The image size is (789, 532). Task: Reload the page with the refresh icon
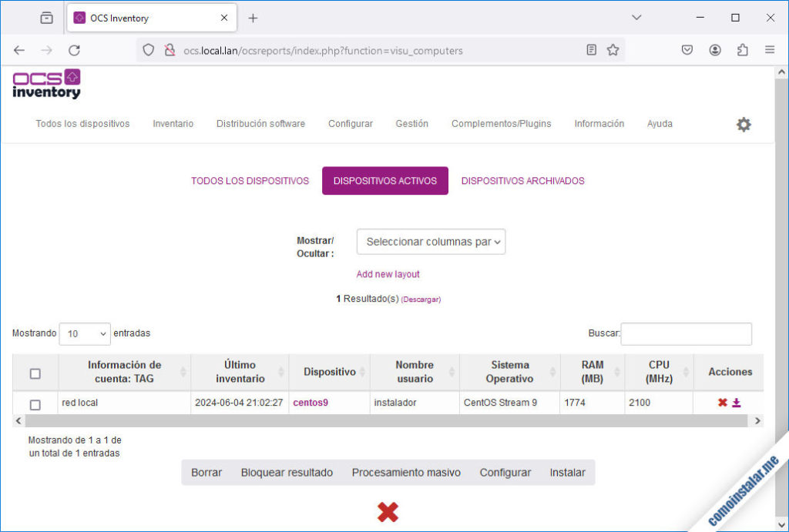coord(74,50)
